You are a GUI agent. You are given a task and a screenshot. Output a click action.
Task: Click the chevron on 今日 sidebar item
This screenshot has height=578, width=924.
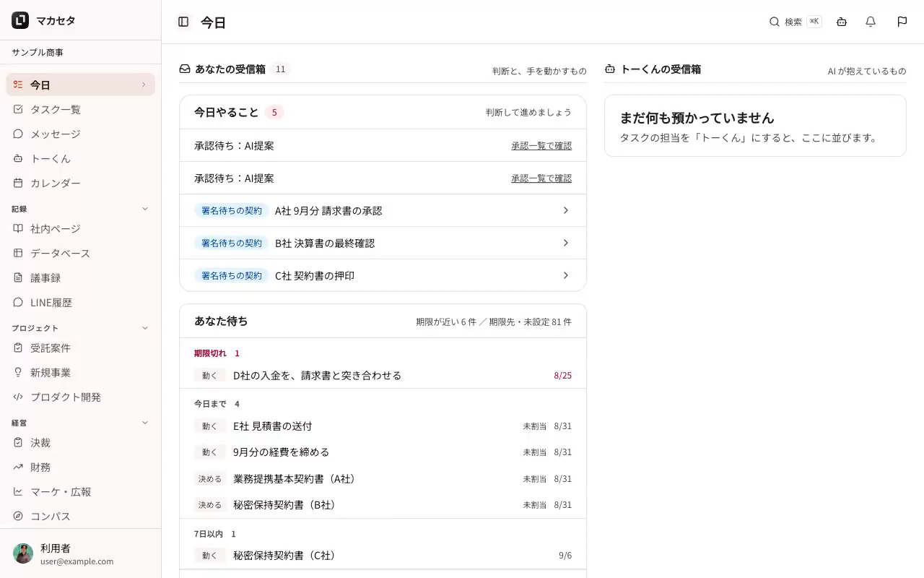pyautogui.click(x=144, y=85)
